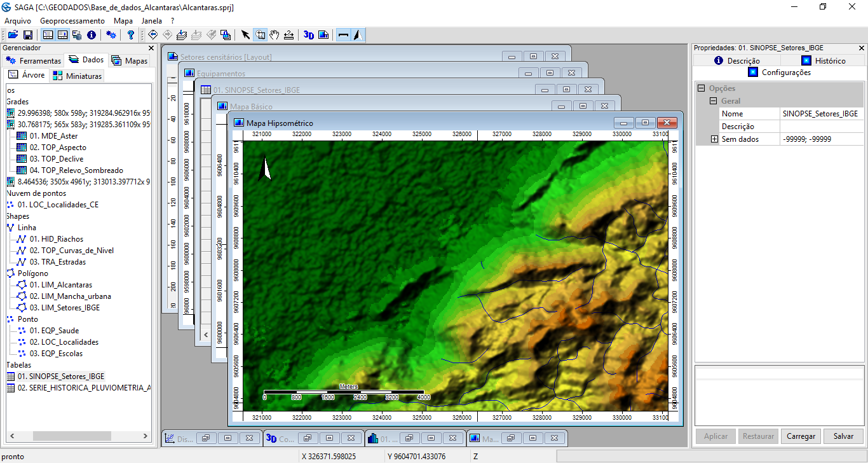The width and height of the screenshot is (868, 463).
Task: Click the Measure distance tool icon
Action: tap(288, 35)
